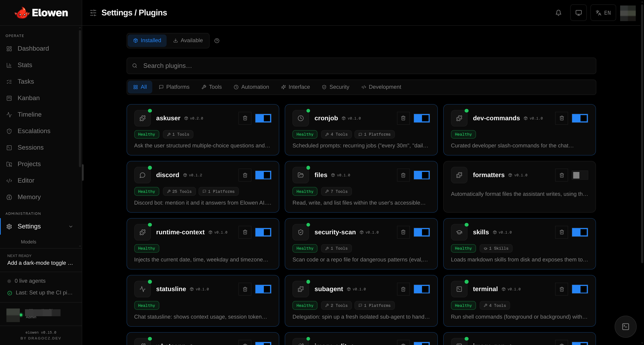The image size is (644, 345).
Task: Click the discord plugin trash icon
Action: pos(245,175)
